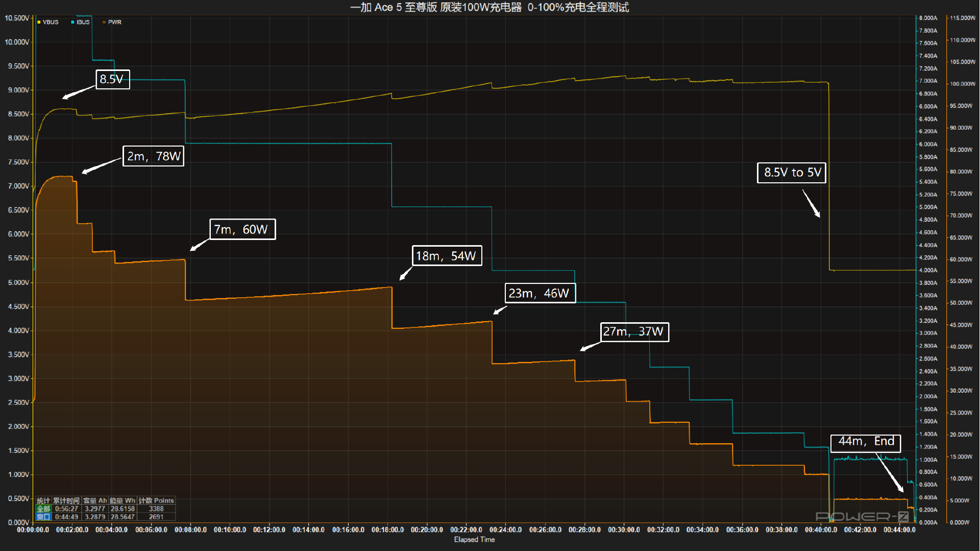This screenshot has height=551, width=980.
Task: Toggle the VBUS legend entry
Action: tap(48, 22)
